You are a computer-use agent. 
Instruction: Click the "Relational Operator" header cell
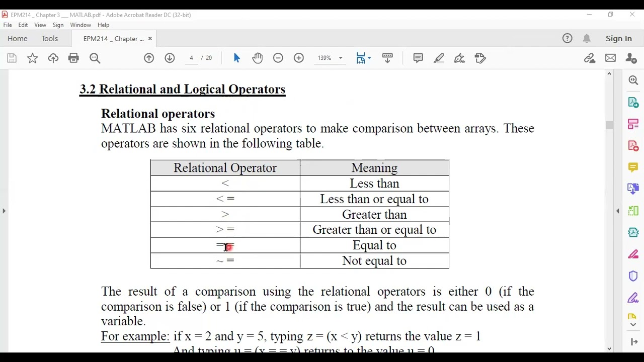[x=225, y=168]
